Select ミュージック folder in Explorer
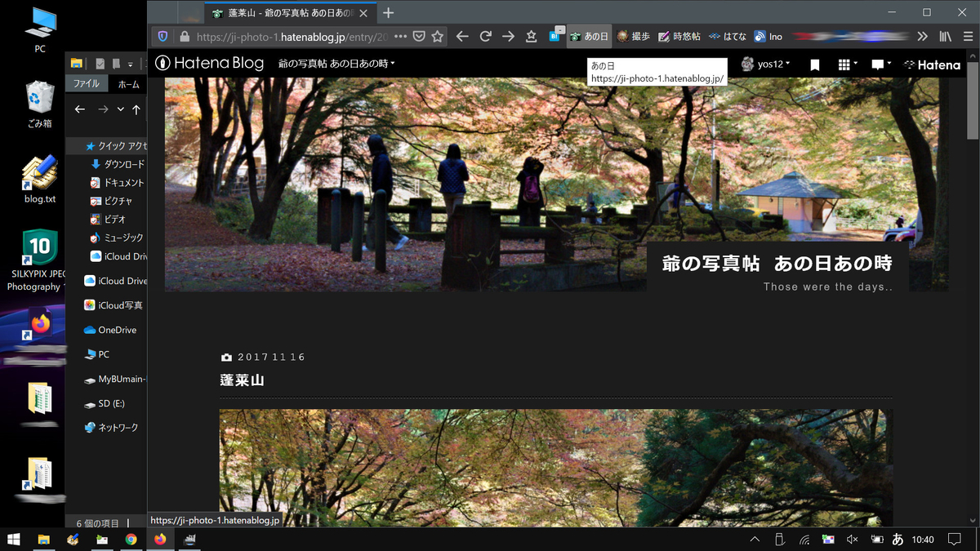Image resolution: width=980 pixels, height=551 pixels. coord(118,238)
